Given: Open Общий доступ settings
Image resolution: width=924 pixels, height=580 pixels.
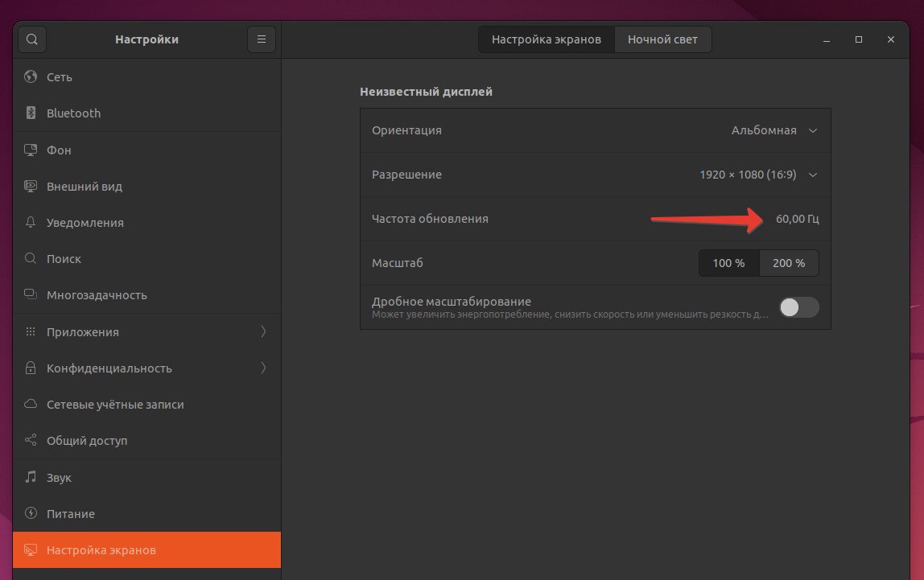Looking at the screenshot, I should click(146, 441).
